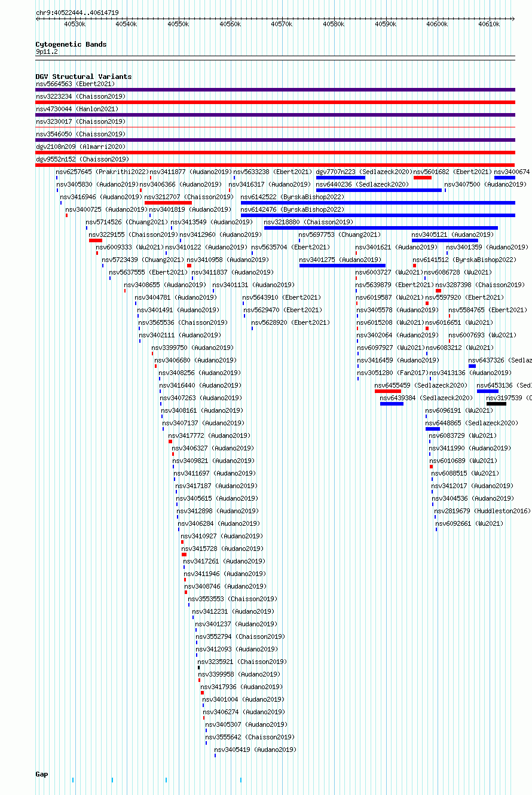532x795 pixels.
Task: Click the nsv3401275 (Audano2019) label
Action: pos(340,260)
